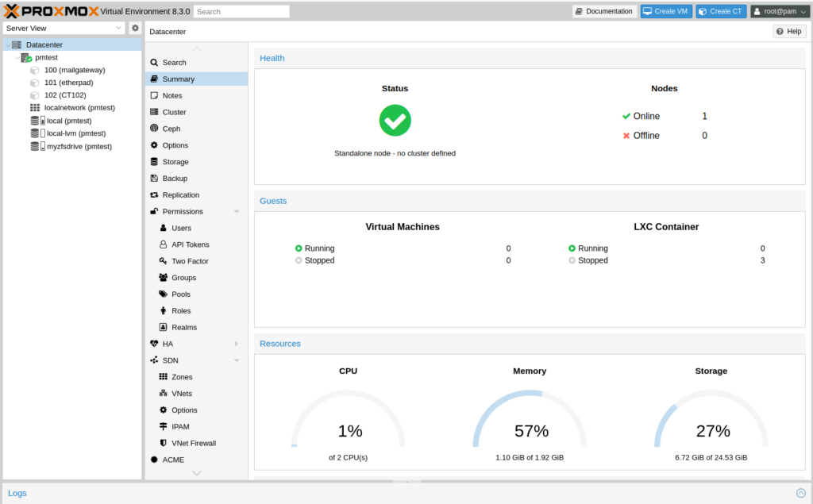Expand the HA section in the sidebar
Screen dimensions: 813x504
[245, 344]
